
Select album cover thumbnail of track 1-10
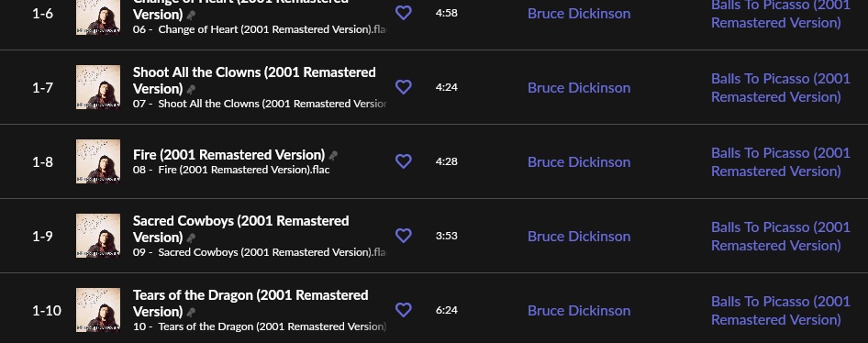98,309
